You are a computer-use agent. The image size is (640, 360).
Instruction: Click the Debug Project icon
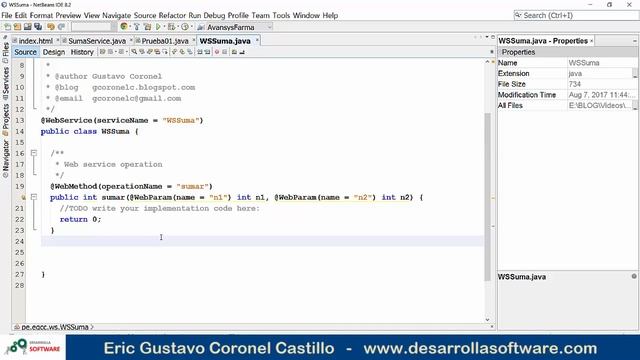point(171,27)
